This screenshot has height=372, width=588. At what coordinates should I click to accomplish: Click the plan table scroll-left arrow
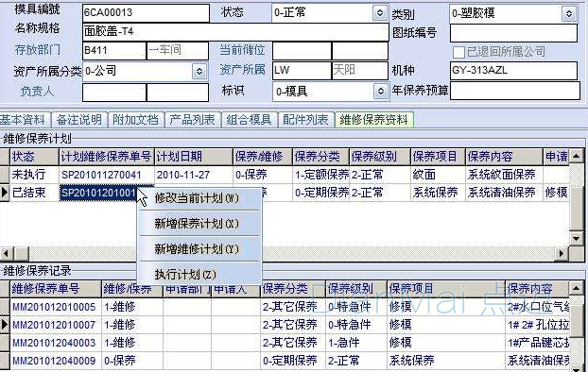tap(7, 254)
